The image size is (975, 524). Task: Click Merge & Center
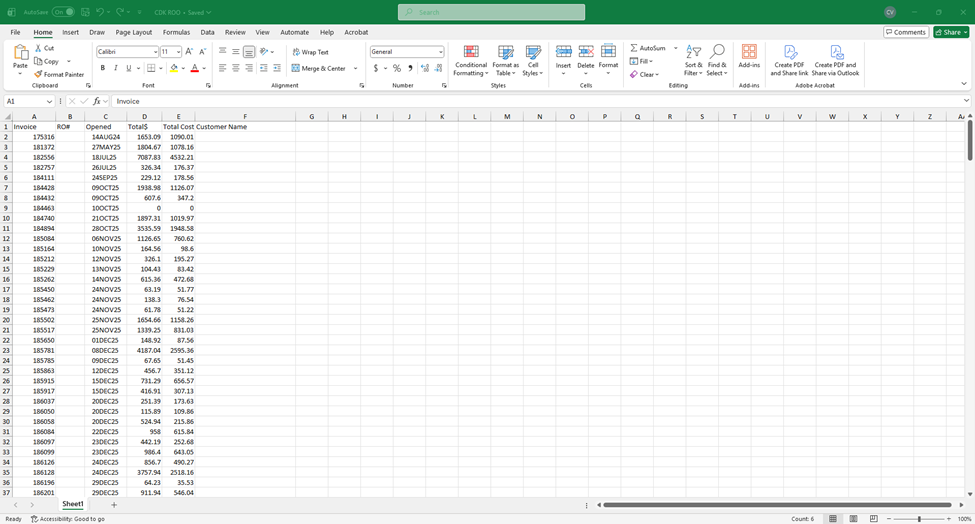(x=318, y=68)
